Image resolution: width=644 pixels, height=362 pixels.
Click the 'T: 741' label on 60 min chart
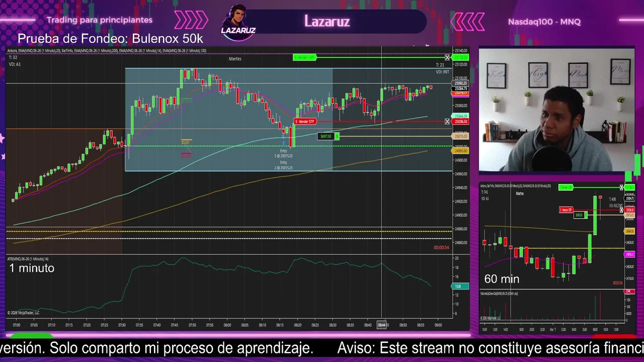[x=485, y=192]
